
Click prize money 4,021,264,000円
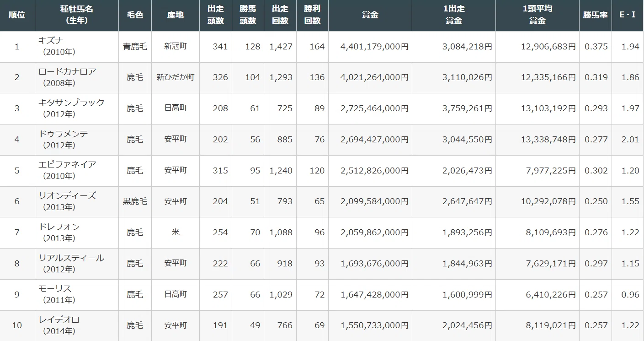(x=374, y=77)
